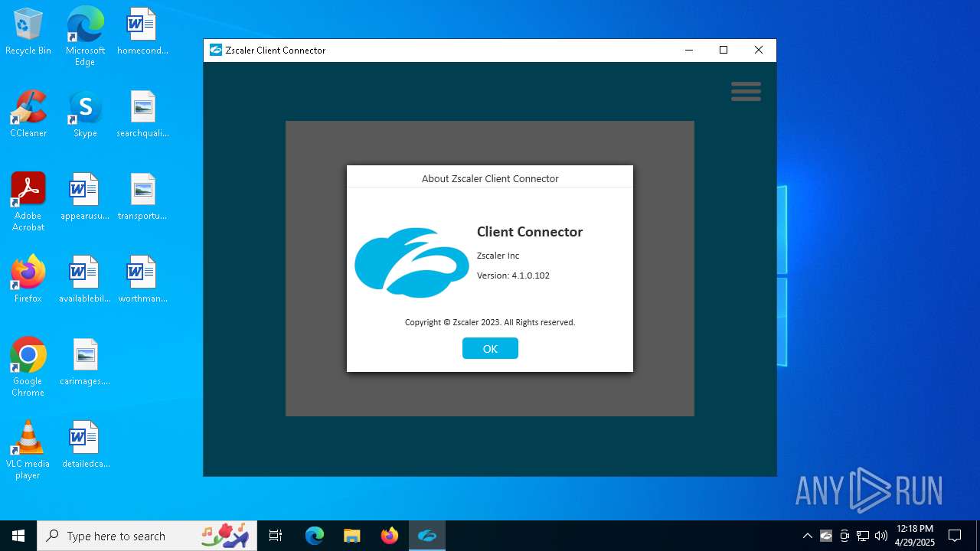Select the CCleaner desktop shortcut
The image size is (980, 551).
click(28, 114)
